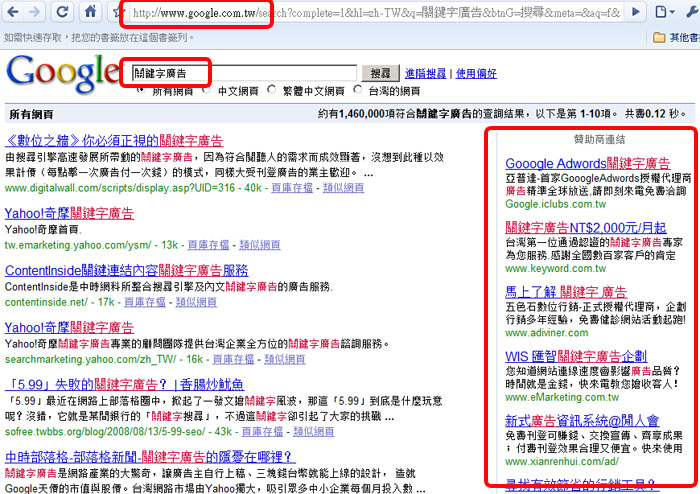
Task: Open the page menu icon
Action: point(664,12)
